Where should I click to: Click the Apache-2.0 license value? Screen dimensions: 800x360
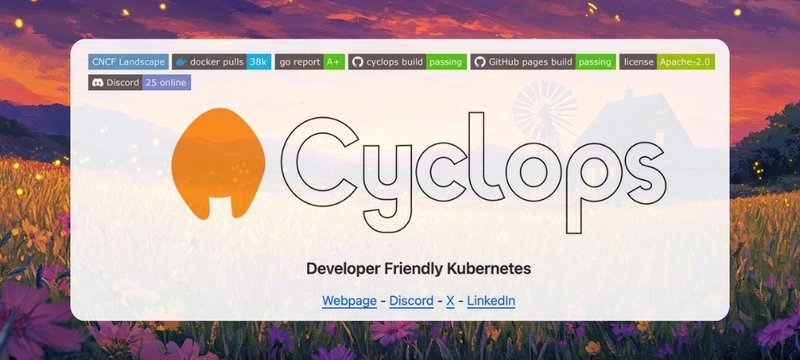point(686,62)
